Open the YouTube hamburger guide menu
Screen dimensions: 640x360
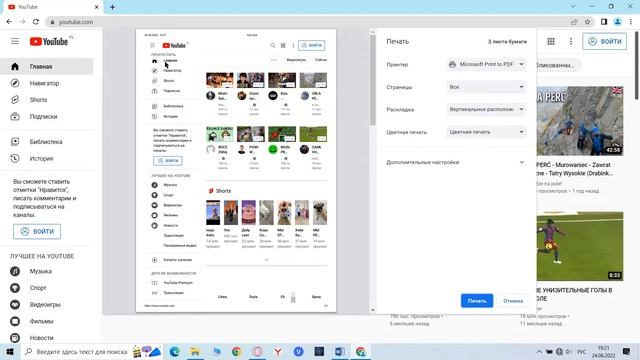click(x=15, y=41)
